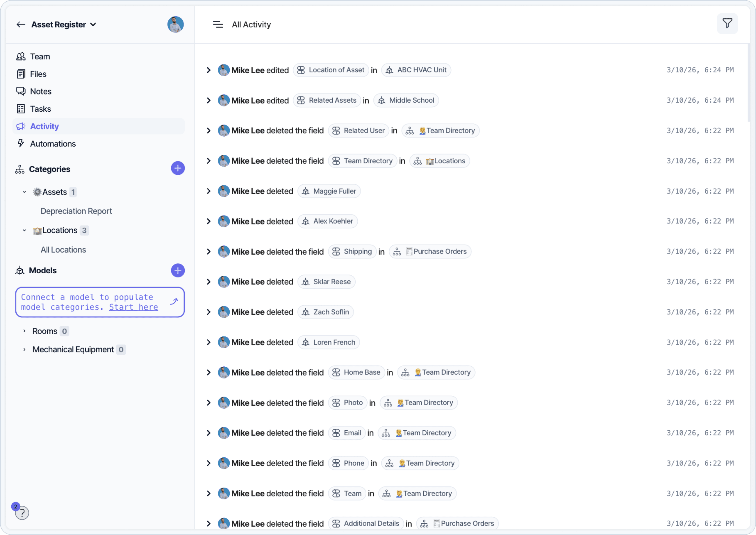Collapse the Locations category tree

[x=24, y=230]
